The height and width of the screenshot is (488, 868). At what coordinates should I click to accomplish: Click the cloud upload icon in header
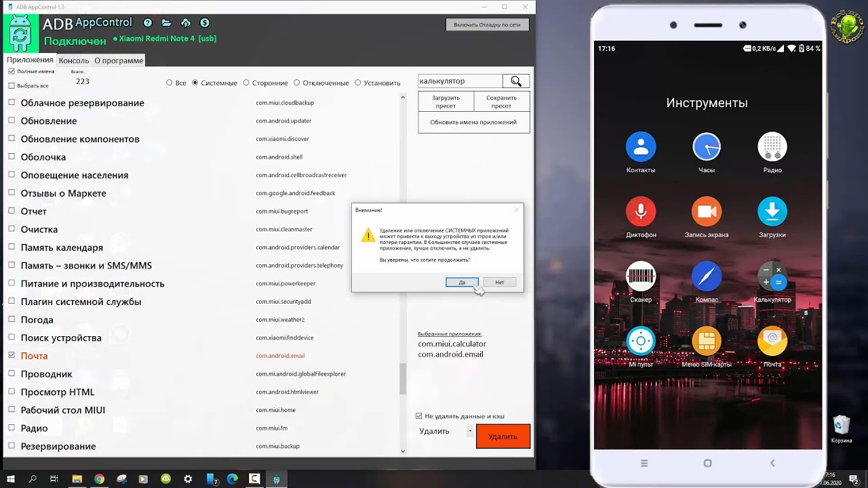tap(185, 23)
